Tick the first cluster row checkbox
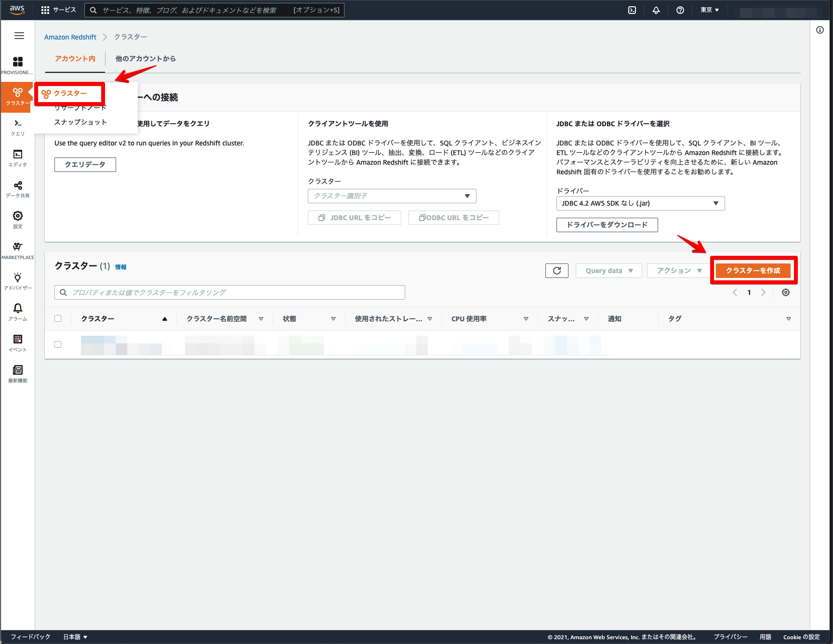 pyautogui.click(x=58, y=344)
